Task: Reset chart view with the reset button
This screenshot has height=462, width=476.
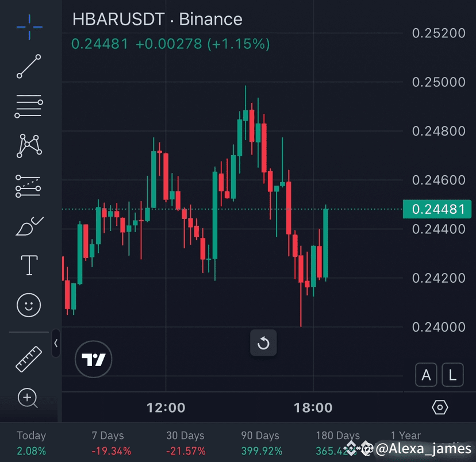Action: (263, 343)
